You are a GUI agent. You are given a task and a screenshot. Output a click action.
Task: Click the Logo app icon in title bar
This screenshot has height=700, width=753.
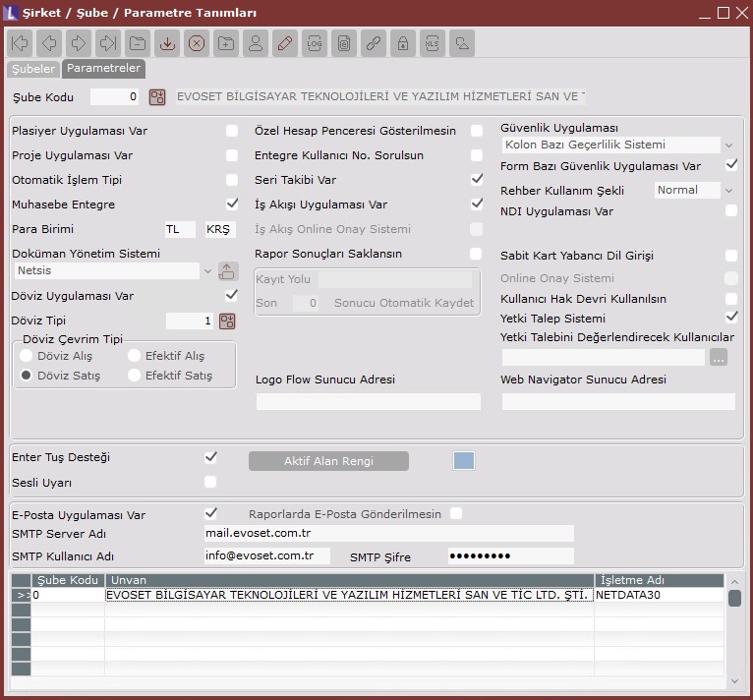coord(10,13)
